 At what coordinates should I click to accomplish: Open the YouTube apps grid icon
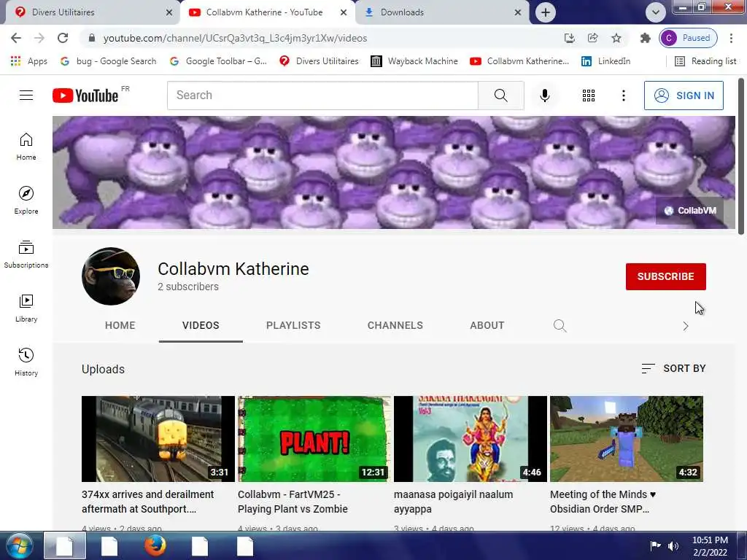(x=589, y=96)
